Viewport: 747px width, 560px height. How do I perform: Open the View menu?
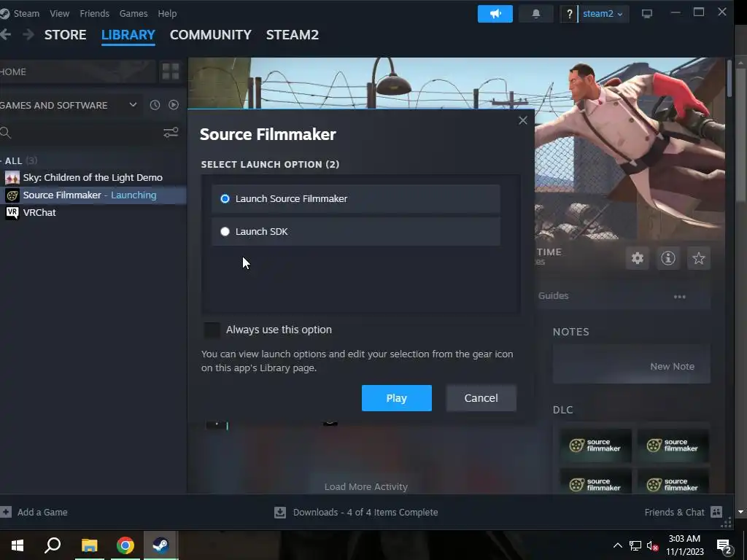[x=60, y=13]
